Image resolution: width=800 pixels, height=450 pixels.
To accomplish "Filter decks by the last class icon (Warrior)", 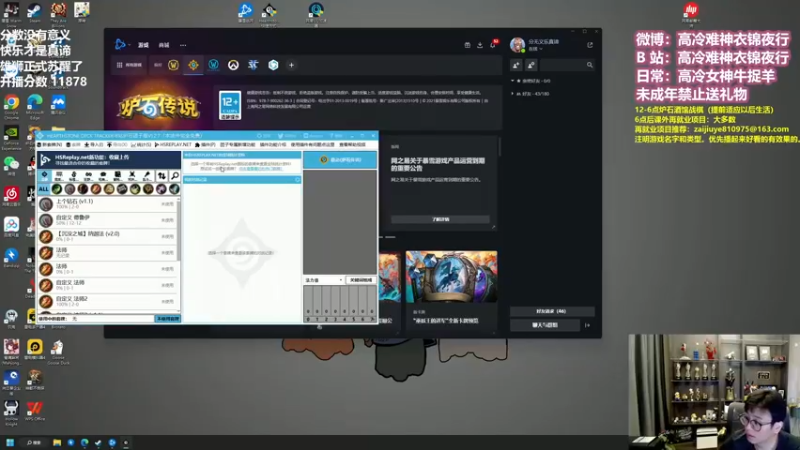I will click(x=174, y=189).
